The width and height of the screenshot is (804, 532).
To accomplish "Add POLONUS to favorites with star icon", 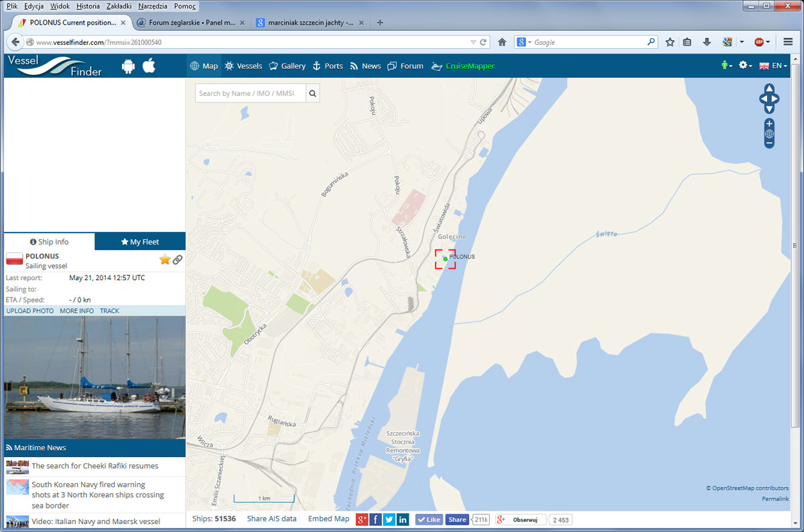I will [165, 259].
